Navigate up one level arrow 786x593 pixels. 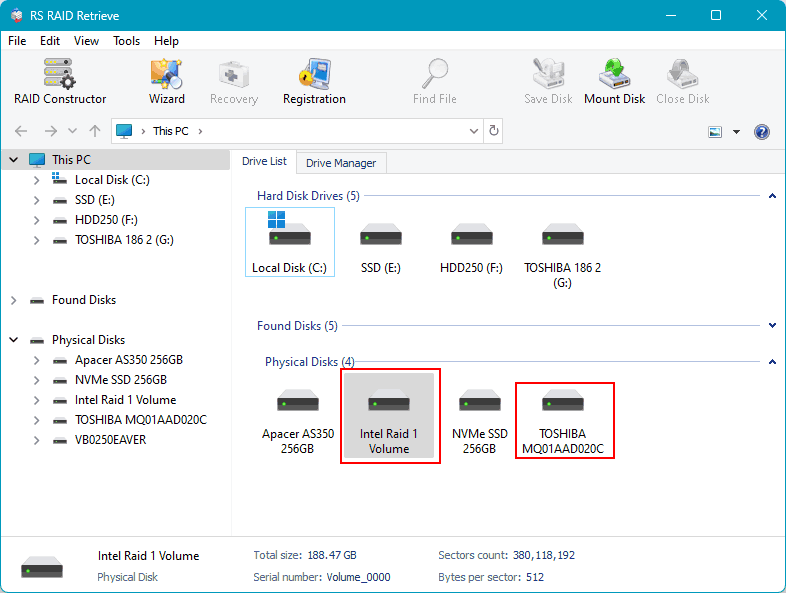(x=95, y=131)
